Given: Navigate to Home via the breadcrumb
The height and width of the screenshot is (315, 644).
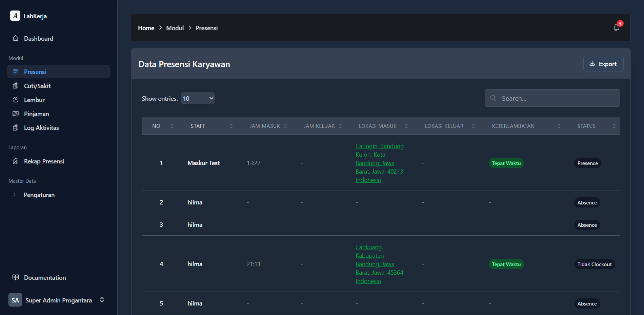Looking at the screenshot, I should coord(146,28).
